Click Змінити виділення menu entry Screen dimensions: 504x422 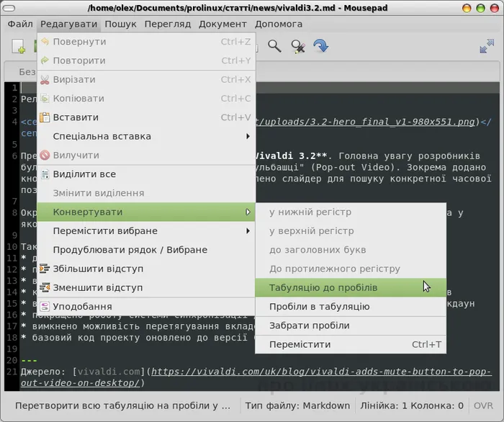tap(146, 193)
